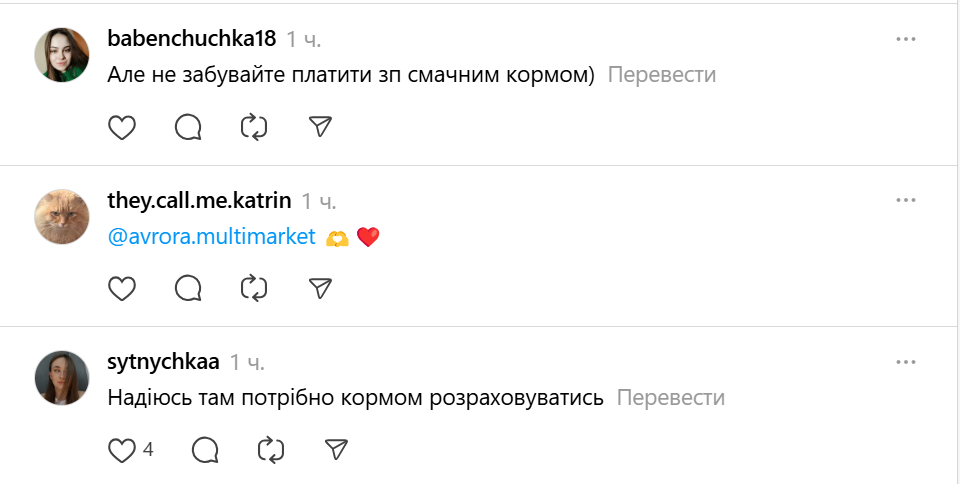Translate babenchuchka18's comment with Перевести
This screenshot has height=484, width=960.
[662, 75]
